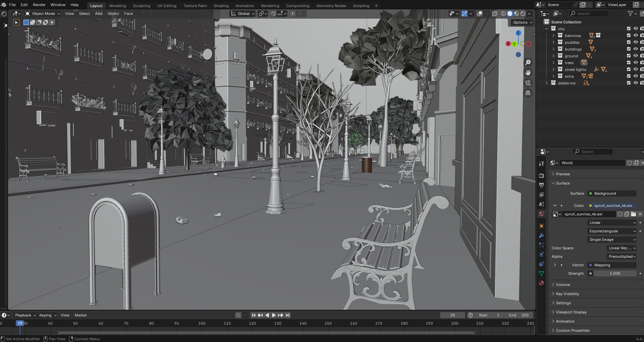Toggle auto keying record button
The height and width of the screenshot is (342, 644).
point(238,315)
